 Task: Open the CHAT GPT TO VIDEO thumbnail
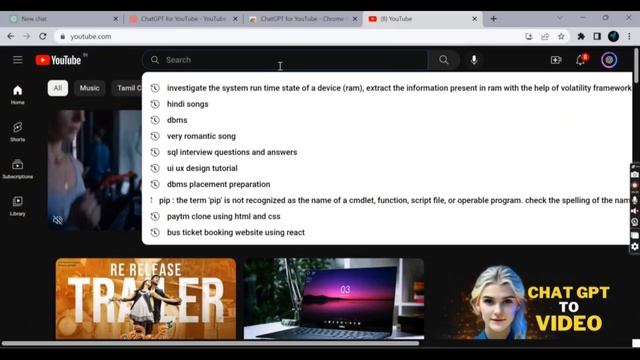522,298
